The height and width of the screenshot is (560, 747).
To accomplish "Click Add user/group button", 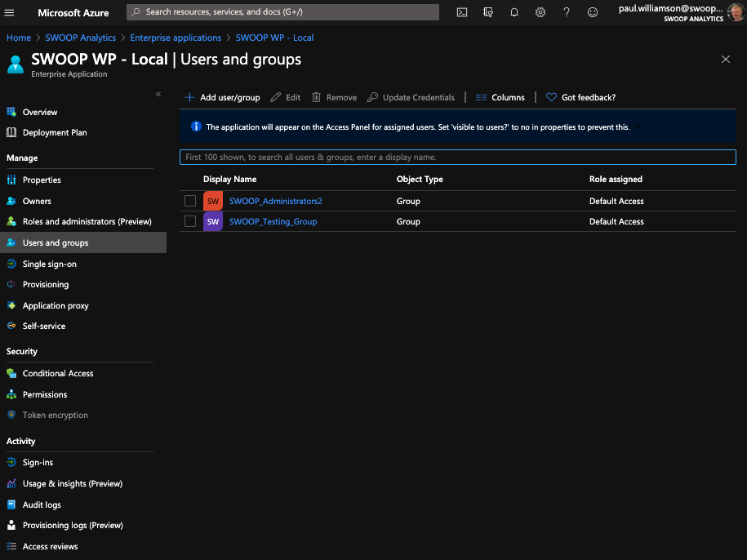I will pyautogui.click(x=223, y=97).
